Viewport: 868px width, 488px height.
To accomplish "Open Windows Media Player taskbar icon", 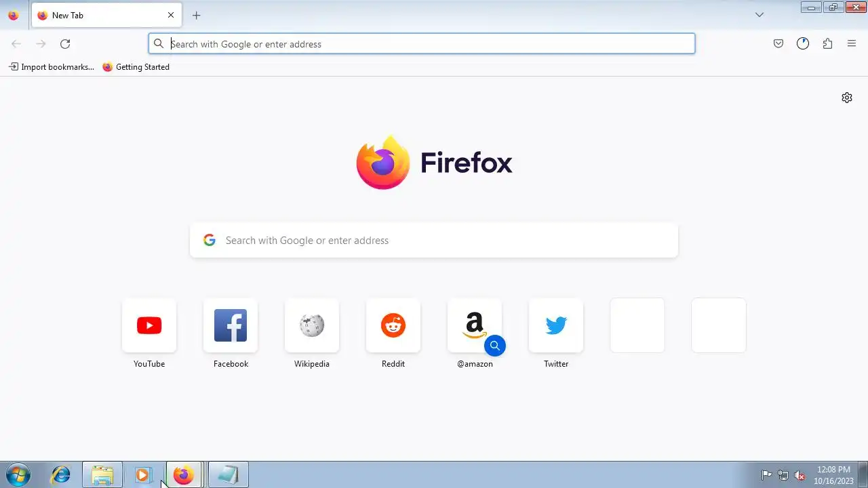I will click(143, 475).
